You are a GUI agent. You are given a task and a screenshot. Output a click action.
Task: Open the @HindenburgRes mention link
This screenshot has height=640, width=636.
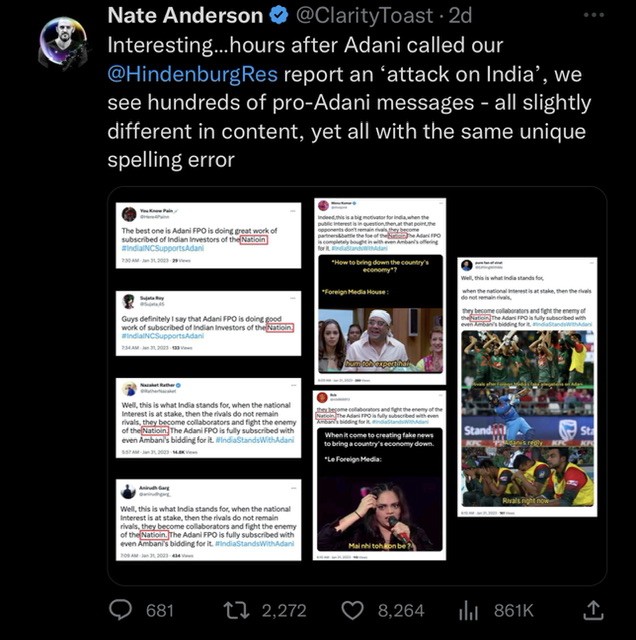[x=192, y=74]
